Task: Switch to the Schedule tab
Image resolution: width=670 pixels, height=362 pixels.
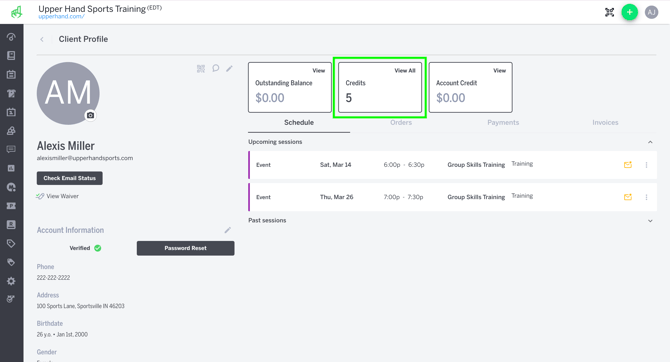Action: [299, 123]
